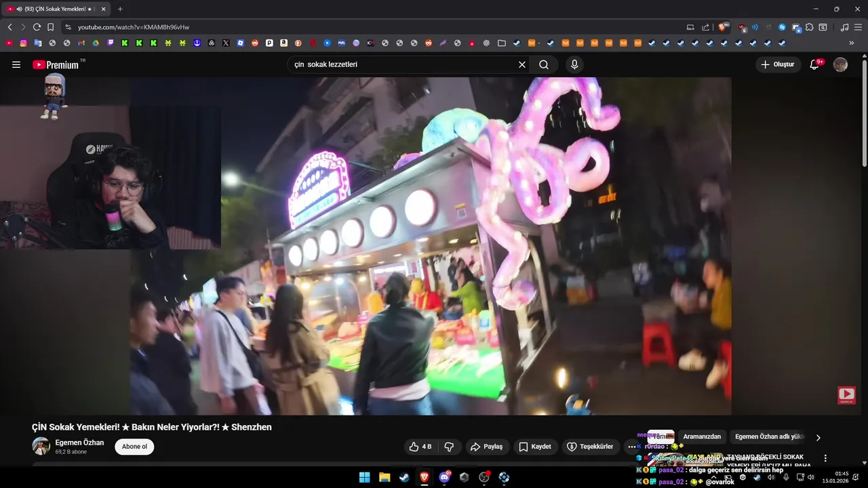Viewport: 868px width, 488px height.
Task: Open Twitch bookmark in bookmarks bar
Action: (111, 43)
